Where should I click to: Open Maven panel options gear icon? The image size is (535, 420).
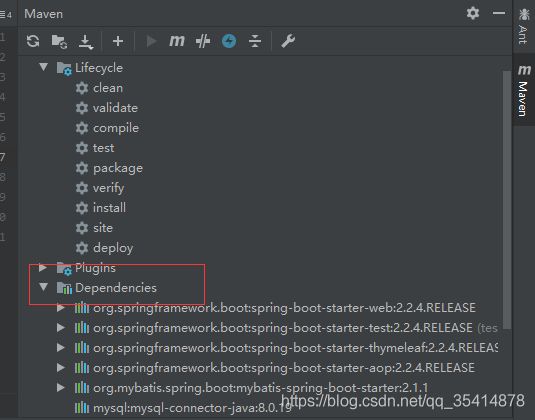point(473,13)
